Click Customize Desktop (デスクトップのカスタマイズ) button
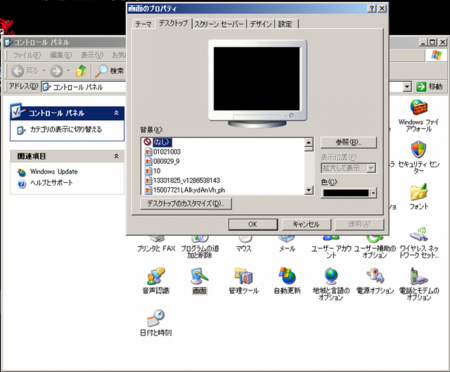 186,203
